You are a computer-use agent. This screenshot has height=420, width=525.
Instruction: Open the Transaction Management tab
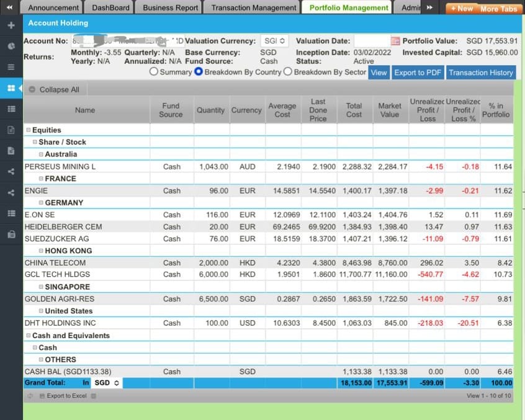point(252,7)
